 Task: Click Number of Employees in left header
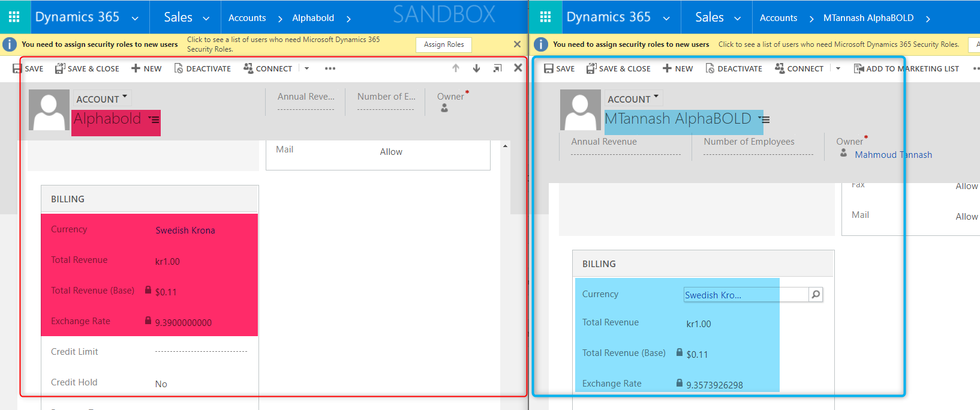(386, 101)
